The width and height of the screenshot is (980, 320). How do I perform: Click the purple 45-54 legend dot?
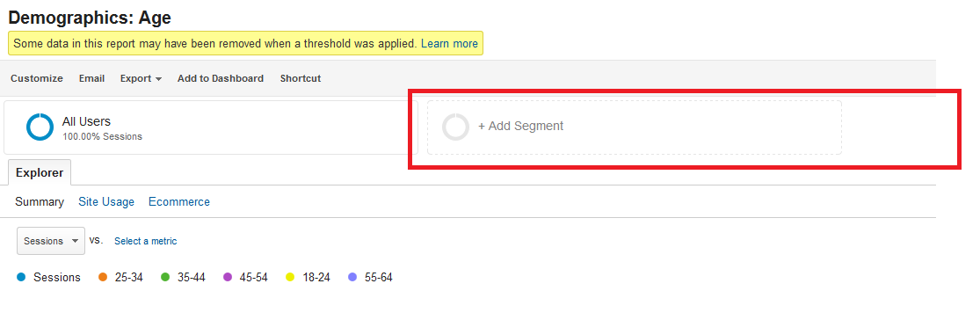click(x=229, y=278)
